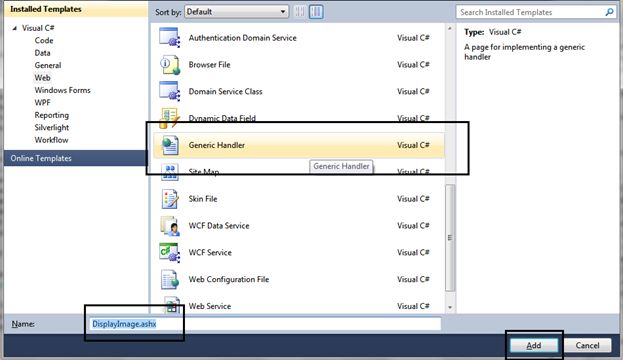Select the Reporting category
Image resolution: width=623 pixels, height=360 pixels.
51,115
